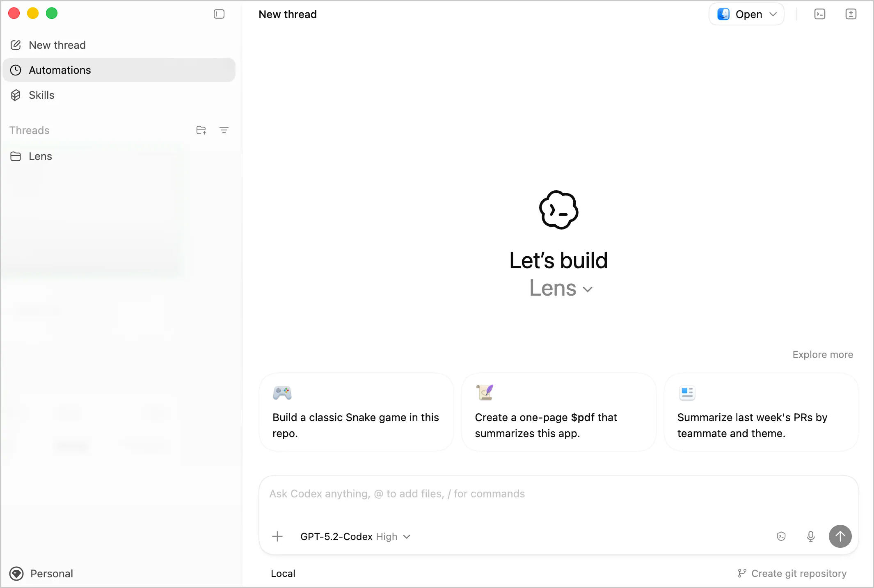Select the Lens project folder
This screenshot has height=588, width=874.
coord(119,156)
